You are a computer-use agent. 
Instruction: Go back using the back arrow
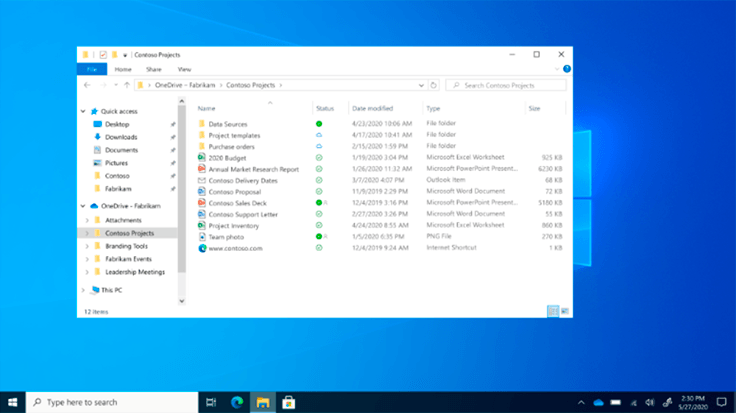87,85
